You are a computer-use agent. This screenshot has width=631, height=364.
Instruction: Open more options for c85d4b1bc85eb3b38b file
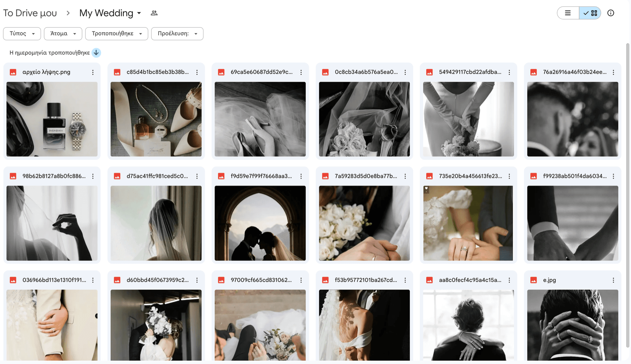point(197,72)
